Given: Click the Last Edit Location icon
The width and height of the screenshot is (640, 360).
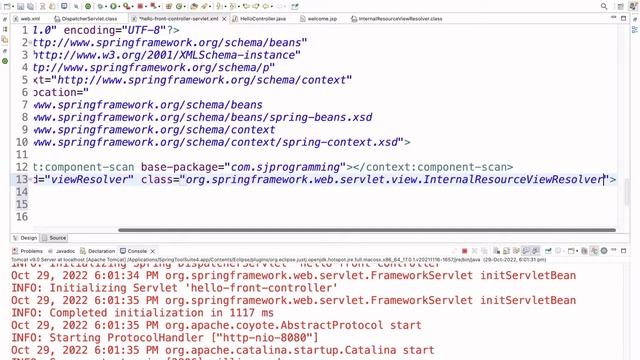Looking at the screenshot, I should tap(246, 7).
